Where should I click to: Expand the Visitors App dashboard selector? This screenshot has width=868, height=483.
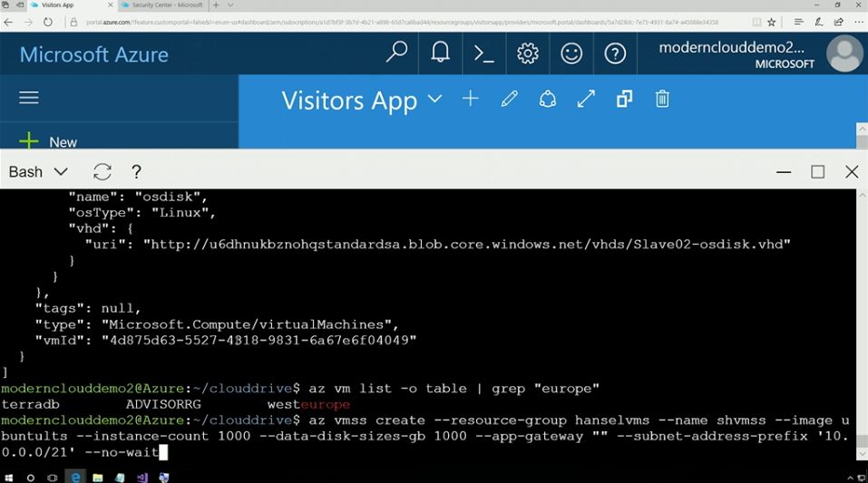(x=435, y=100)
